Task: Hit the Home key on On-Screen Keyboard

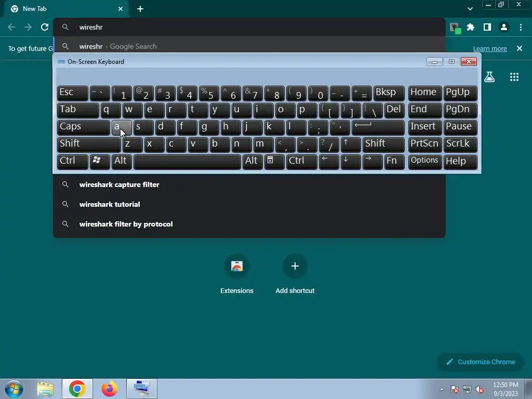Action: coord(425,93)
